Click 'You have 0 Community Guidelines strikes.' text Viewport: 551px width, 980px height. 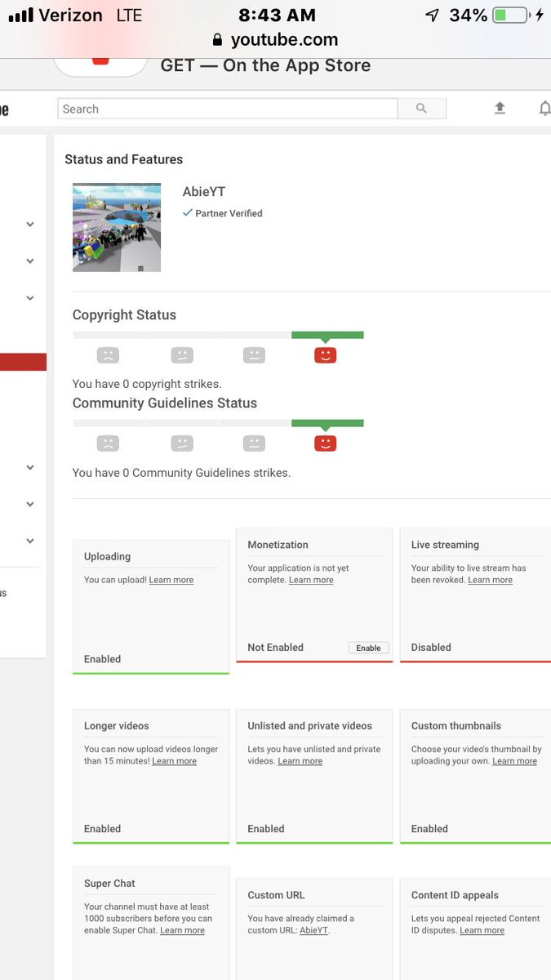pyautogui.click(x=181, y=472)
